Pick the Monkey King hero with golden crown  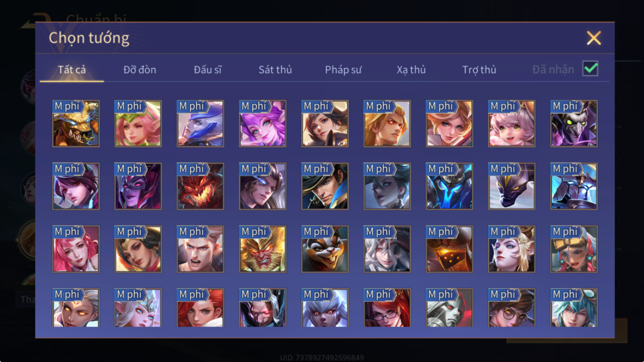263,249
